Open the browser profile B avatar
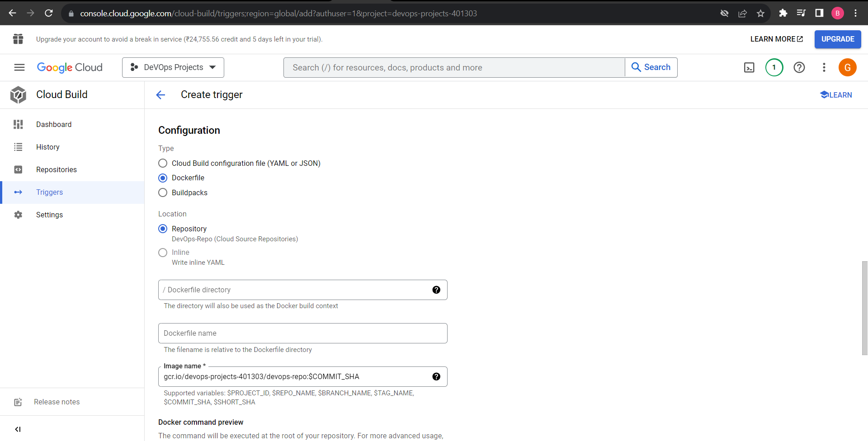Image resolution: width=868 pixels, height=441 pixels. pos(837,13)
